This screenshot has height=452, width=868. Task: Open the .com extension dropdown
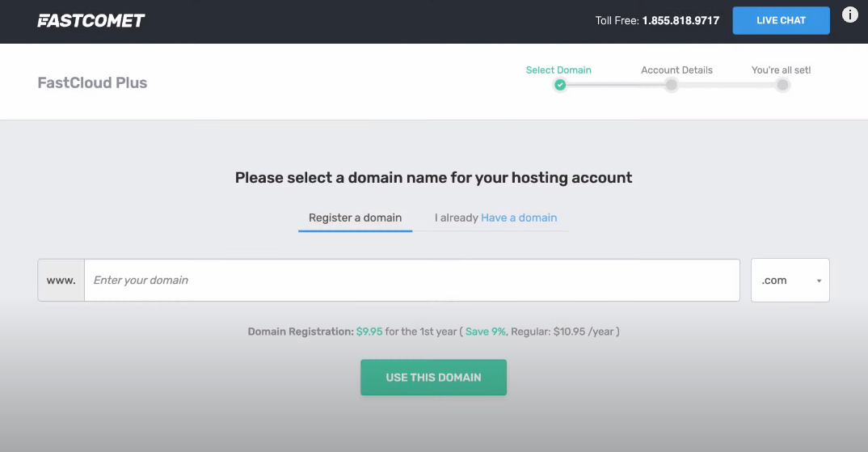click(790, 281)
